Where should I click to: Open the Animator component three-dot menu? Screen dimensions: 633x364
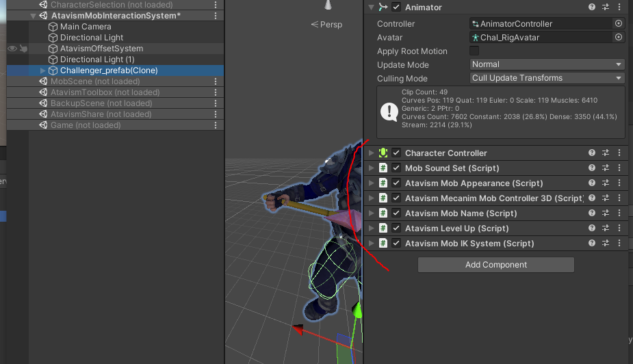tap(619, 8)
